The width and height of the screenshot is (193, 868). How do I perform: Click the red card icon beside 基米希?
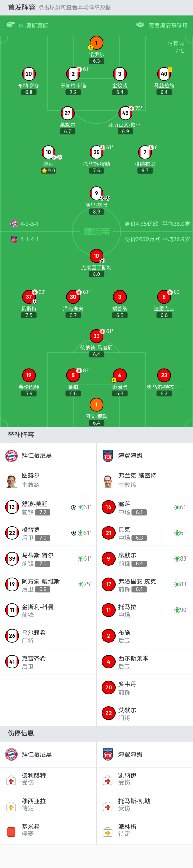click(x=11, y=832)
